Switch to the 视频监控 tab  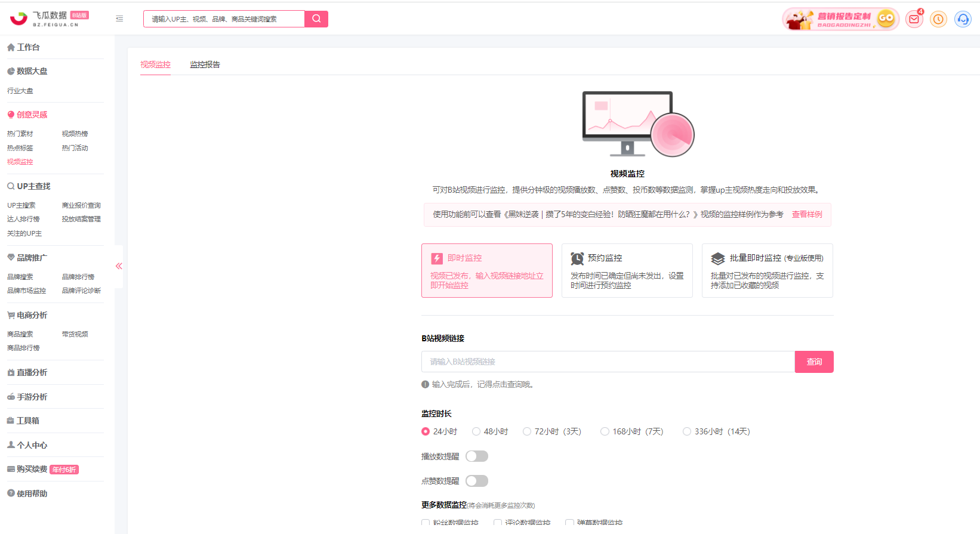[x=155, y=64]
